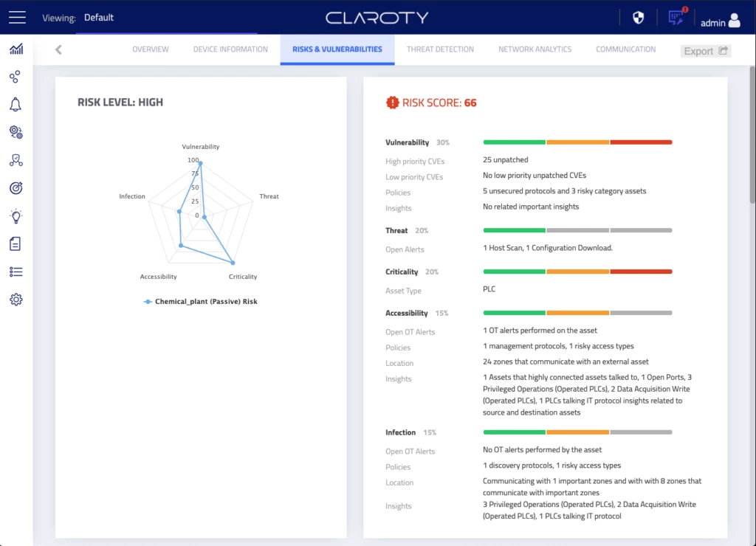Open Reports via the document icon
Viewport: 756px width, 546px height.
[16, 243]
